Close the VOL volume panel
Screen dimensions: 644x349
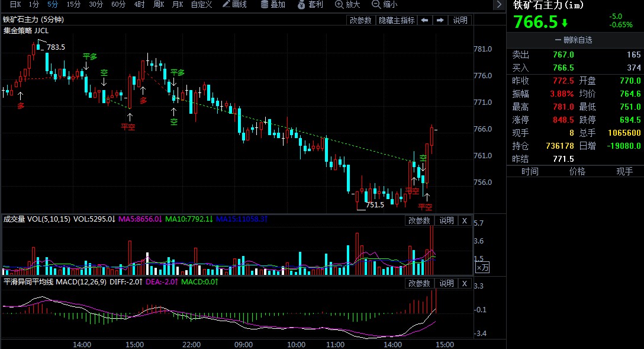pyautogui.click(x=465, y=221)
